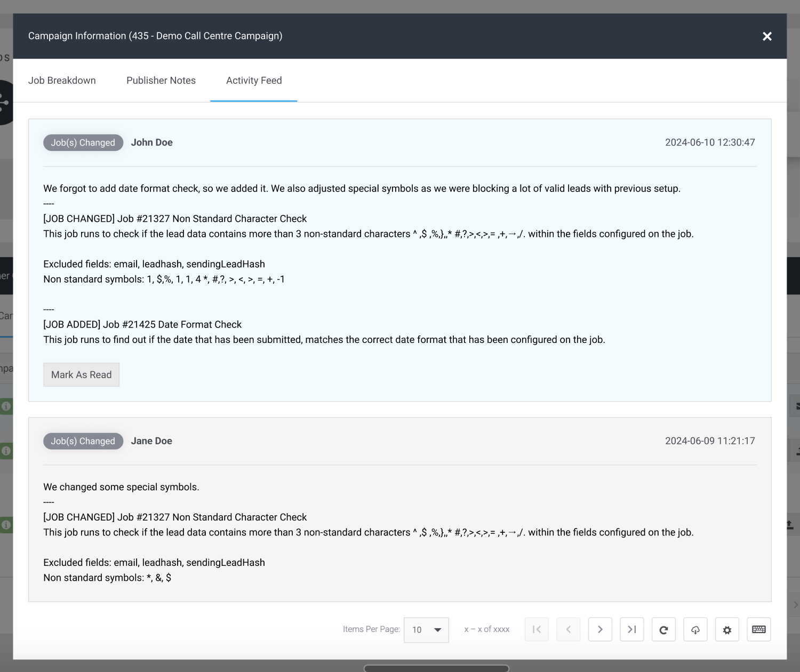Image resolution: width=800 pixels, height=672 pixels.
Task: Click the Job #21425 Date Format Check line
Action: 142,325
